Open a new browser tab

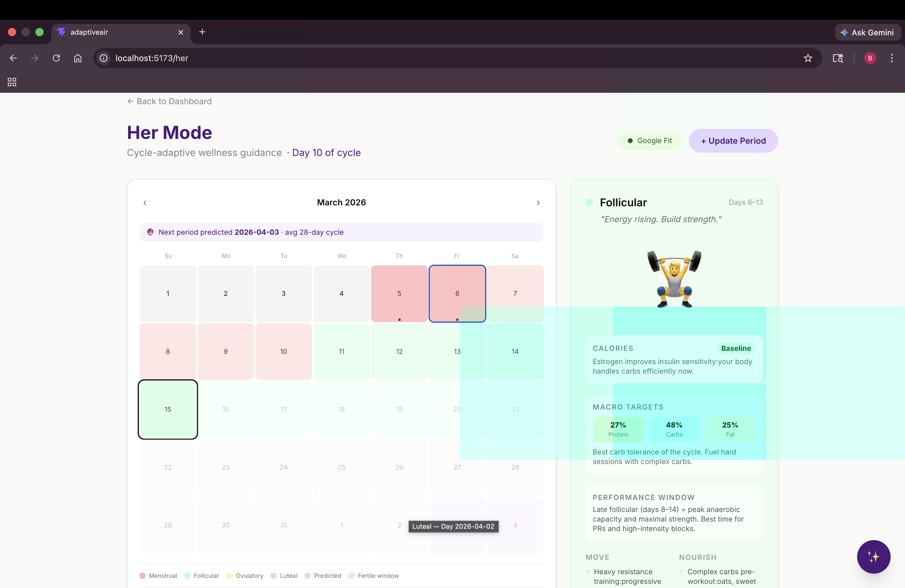tap(202, 32)
